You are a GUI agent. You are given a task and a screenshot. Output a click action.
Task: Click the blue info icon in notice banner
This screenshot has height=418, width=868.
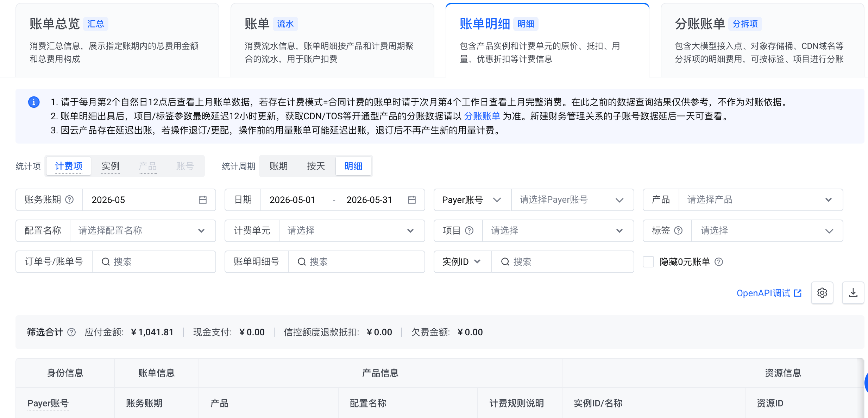pos(34,102)
